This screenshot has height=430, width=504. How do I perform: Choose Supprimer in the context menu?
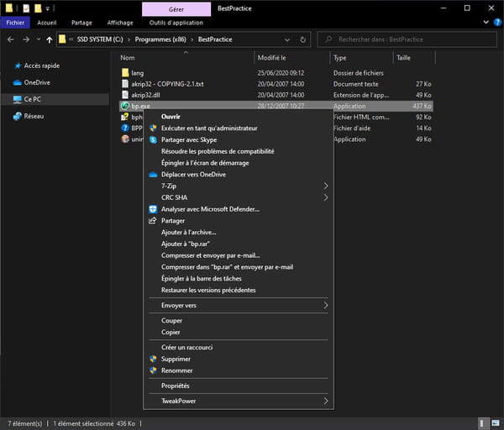tap(239, 359)
